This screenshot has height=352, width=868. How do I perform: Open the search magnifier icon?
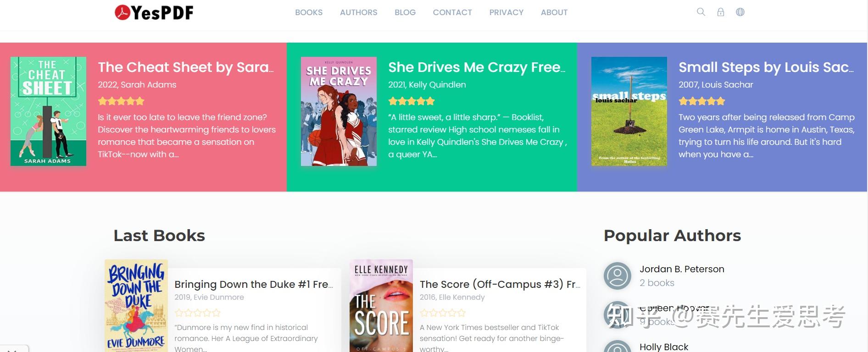[x=701, y=12]
